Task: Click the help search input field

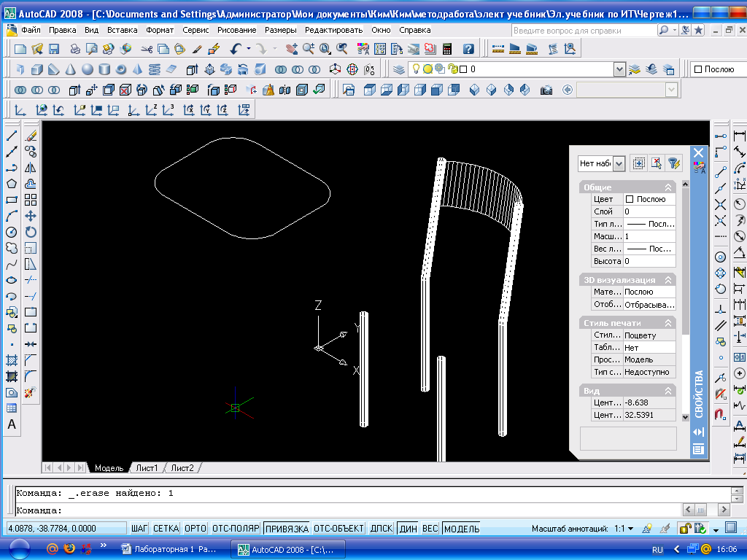Action: tap(584, 31)
